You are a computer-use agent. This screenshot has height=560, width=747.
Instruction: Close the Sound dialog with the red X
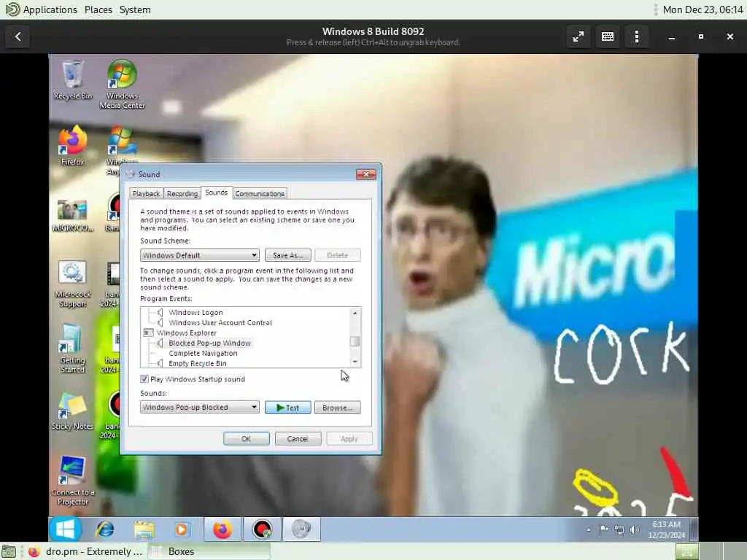[x=366, y=174]
